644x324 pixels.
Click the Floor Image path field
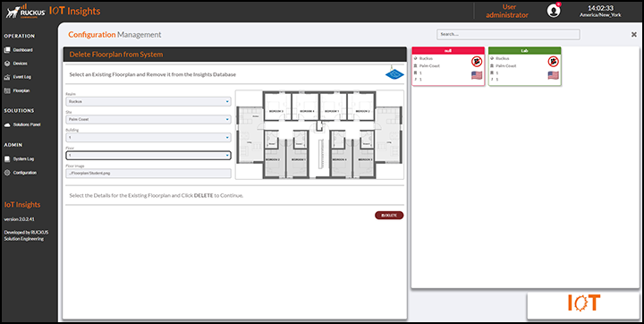(148, 173)
